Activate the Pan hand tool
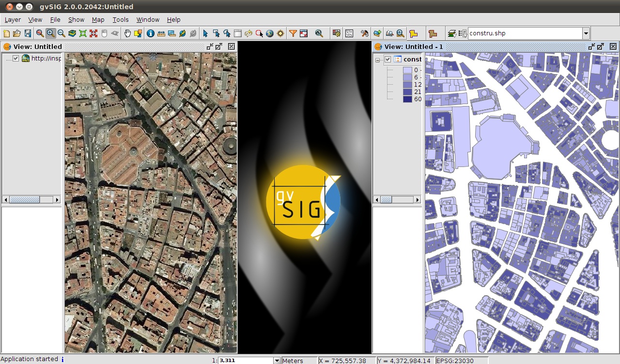The width and height of the screenshot is (620, 364). pyautogui.click(x=127, y=33)
